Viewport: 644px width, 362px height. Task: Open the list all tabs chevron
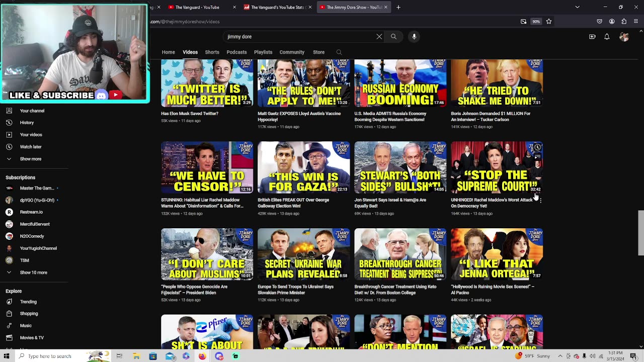577,7
